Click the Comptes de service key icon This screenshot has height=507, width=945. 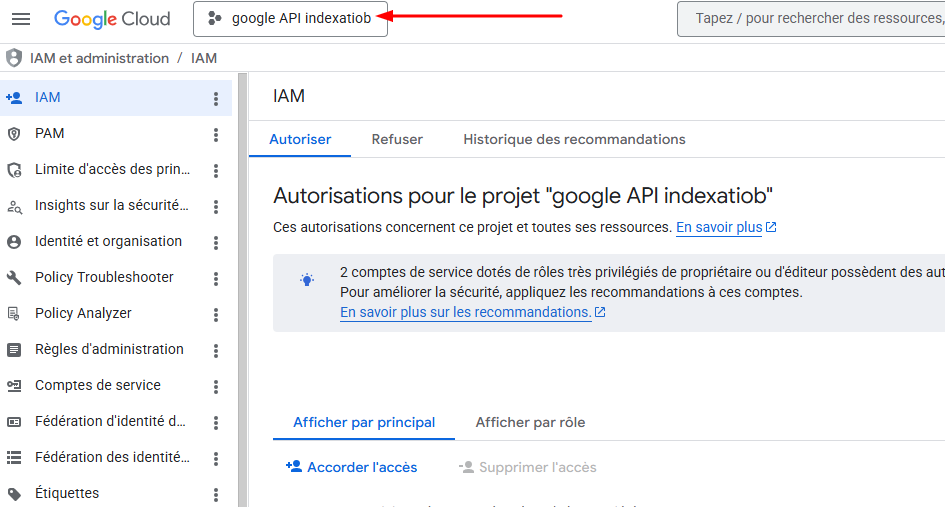[14, 386]
